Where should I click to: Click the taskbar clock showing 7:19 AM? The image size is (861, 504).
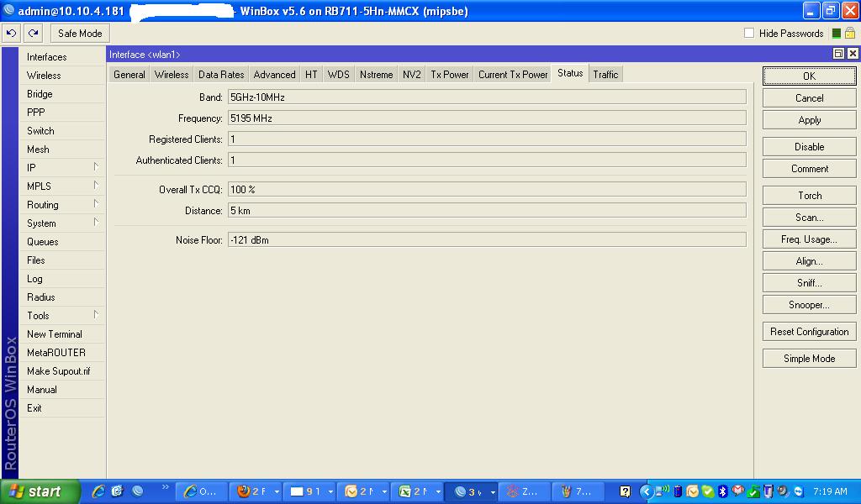(830, 491)
